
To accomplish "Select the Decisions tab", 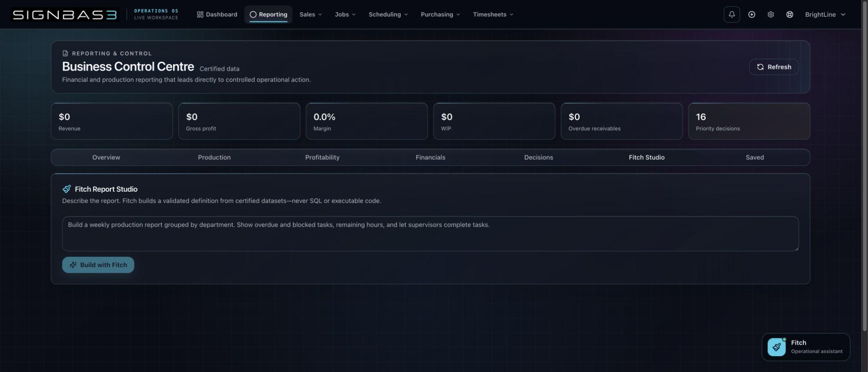I will [539, 158].
